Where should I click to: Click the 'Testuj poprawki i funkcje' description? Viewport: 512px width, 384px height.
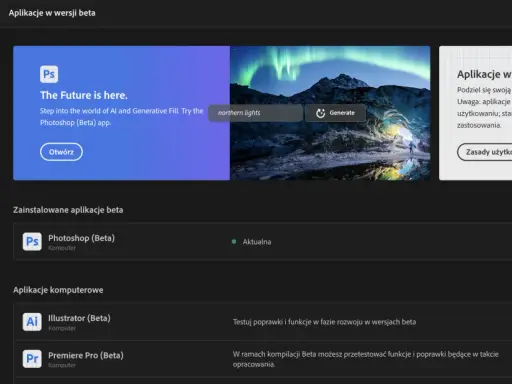(324, 322)
